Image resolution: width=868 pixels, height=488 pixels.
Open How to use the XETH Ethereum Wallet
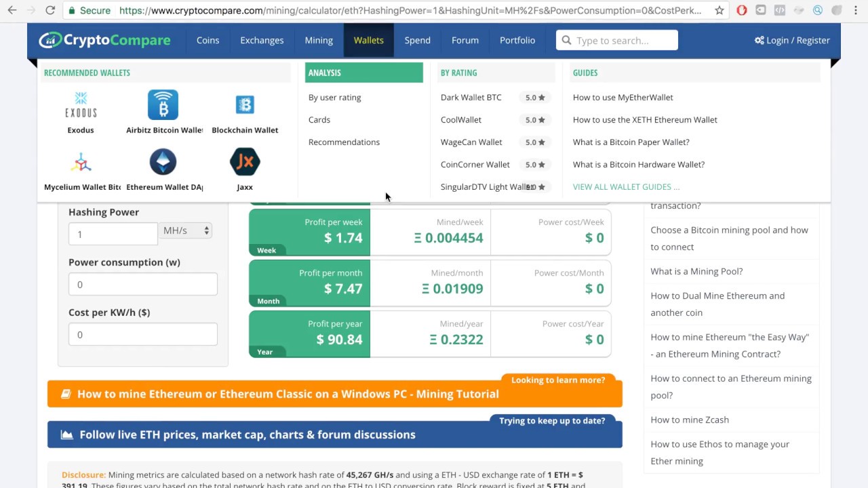coord(645,119)
